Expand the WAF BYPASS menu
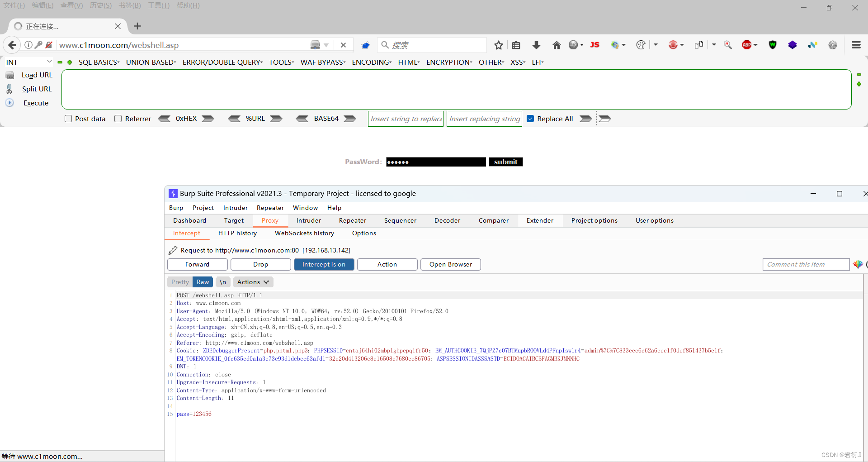Screen dimensions: 868x462 (323, 62)
